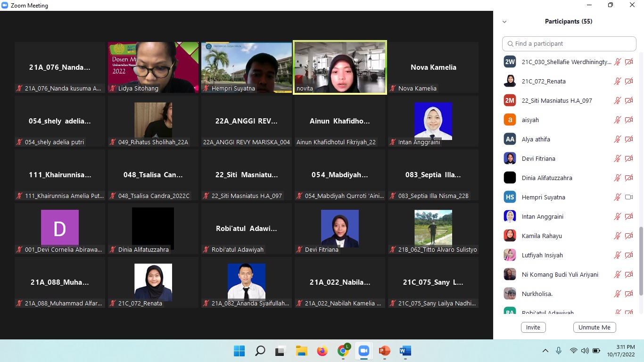The width and height of the screenshot is (644, 362).
Task: Open File Explorer from the taskbar
Action: coord(301,351)
